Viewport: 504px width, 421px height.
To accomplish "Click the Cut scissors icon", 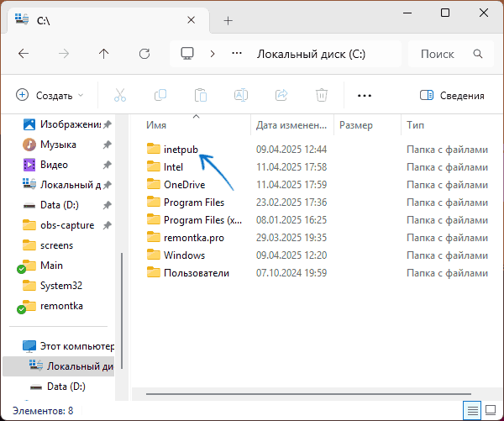I will (120, 95).
